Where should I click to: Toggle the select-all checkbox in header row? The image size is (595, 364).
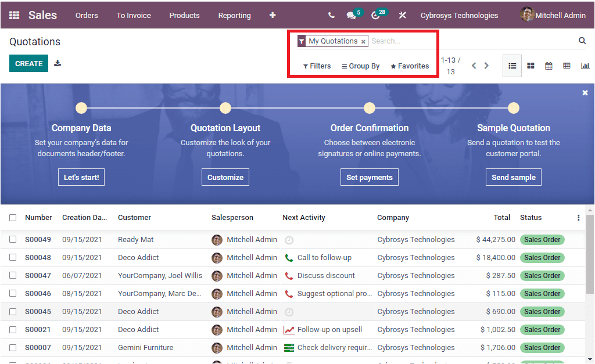point(13,217)
